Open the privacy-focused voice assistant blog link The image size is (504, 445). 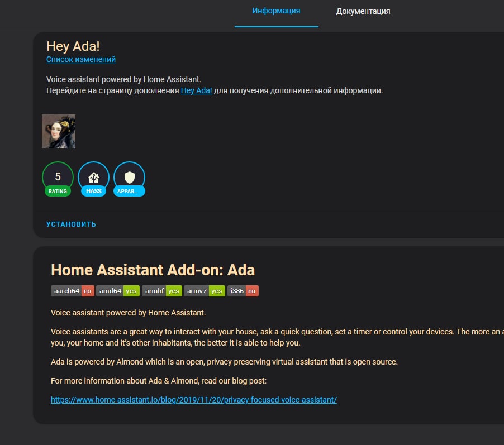pyautogui.click(x=194, y=400)
